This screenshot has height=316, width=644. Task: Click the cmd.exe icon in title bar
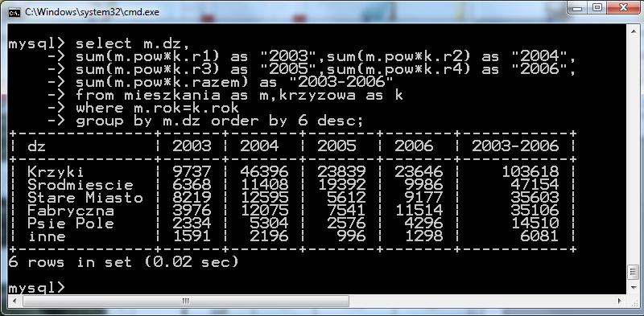point(14,12)
